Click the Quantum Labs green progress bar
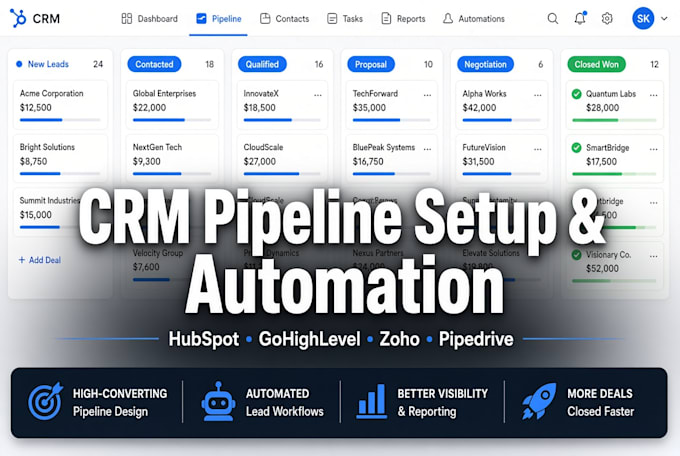The image size is (680, 456). (614, 120)
